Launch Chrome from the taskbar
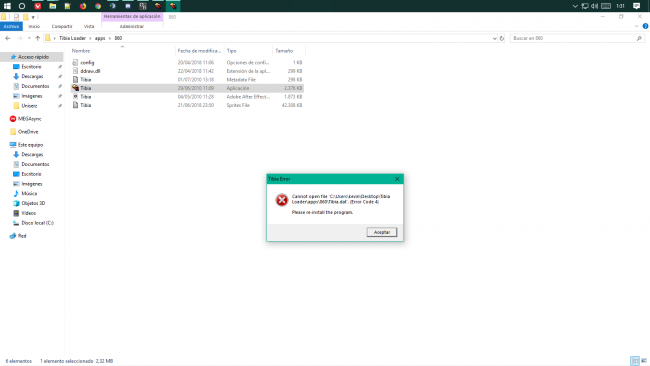Viewport: 650px width, 366px height. (98, 6)
